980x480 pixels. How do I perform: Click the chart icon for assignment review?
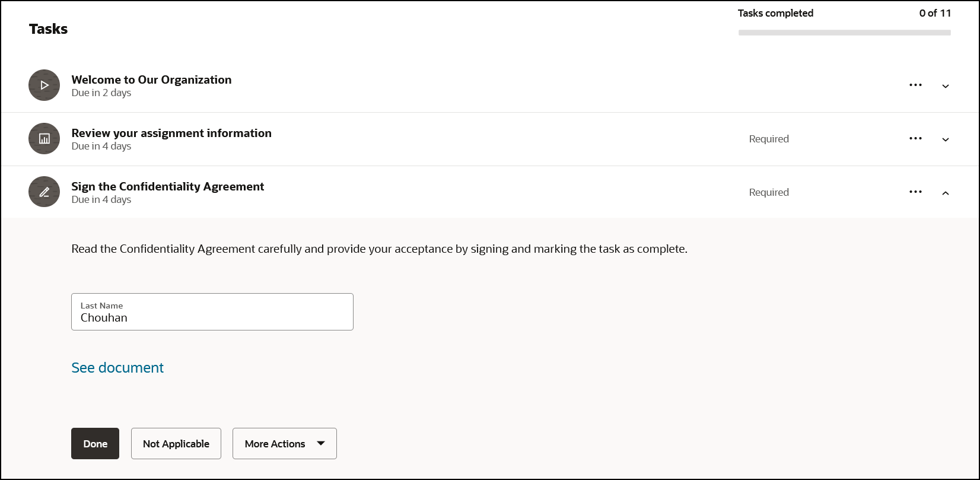pos(44,139)
